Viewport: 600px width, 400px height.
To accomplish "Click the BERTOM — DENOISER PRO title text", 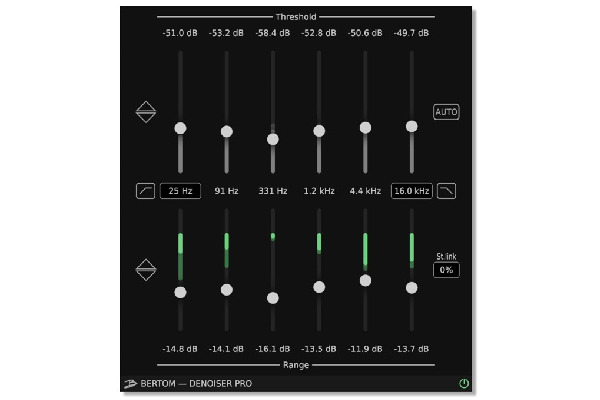I will [x=196, y=384].
